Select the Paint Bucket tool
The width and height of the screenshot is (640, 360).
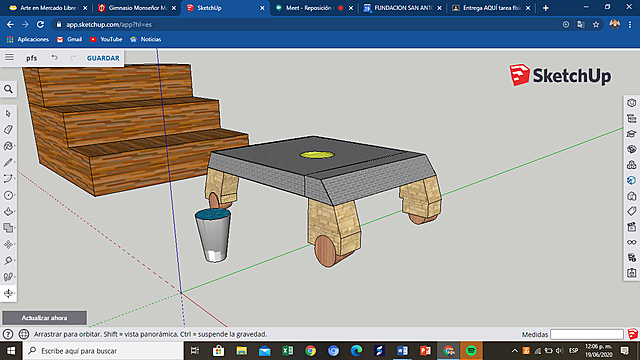(x=8, y=146)
